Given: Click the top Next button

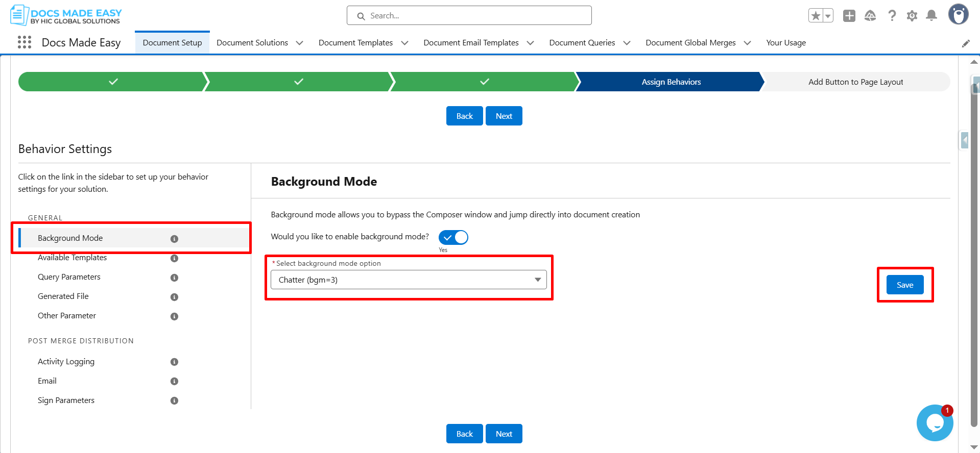Looking at the screenshot, I should 504,116.
